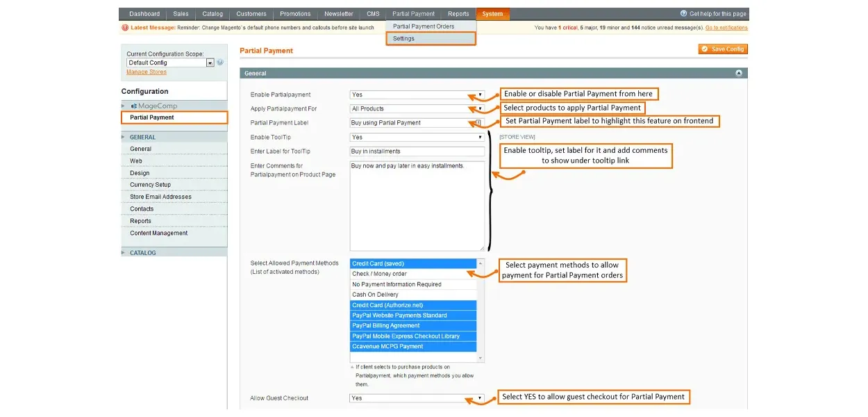Follow the Manage Stores link
The height and width of the screenshot is (417, 868).
147,72
